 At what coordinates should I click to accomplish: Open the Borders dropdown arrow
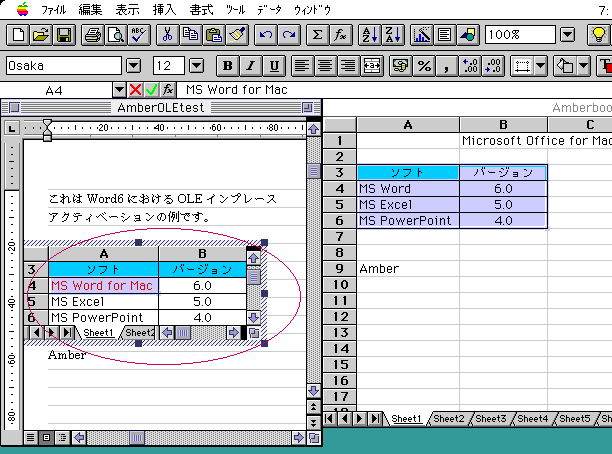541,66
